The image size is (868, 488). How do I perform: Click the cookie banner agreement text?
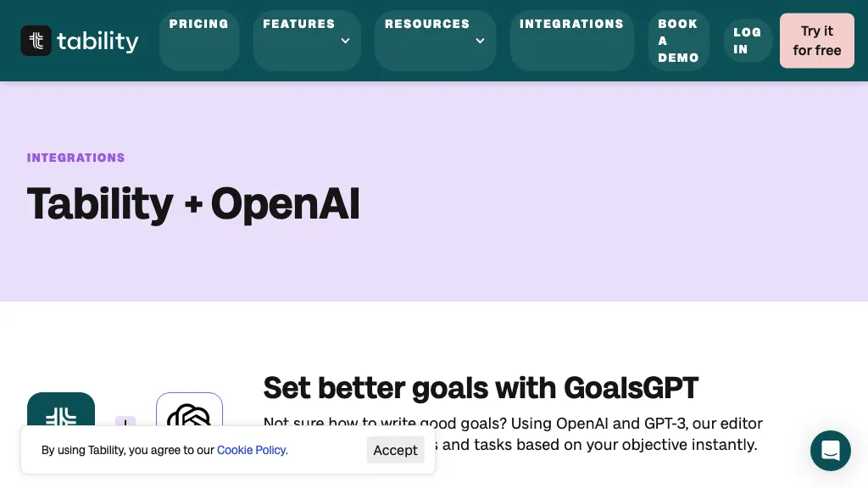[x=127, y=451]
